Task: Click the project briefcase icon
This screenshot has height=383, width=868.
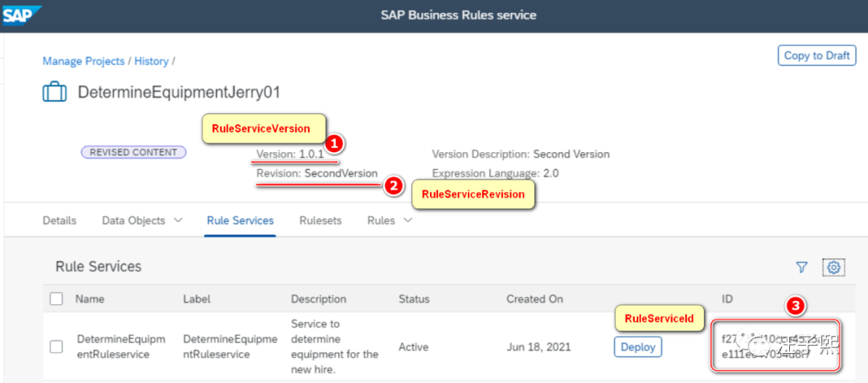Action: (x=54, y=92)
